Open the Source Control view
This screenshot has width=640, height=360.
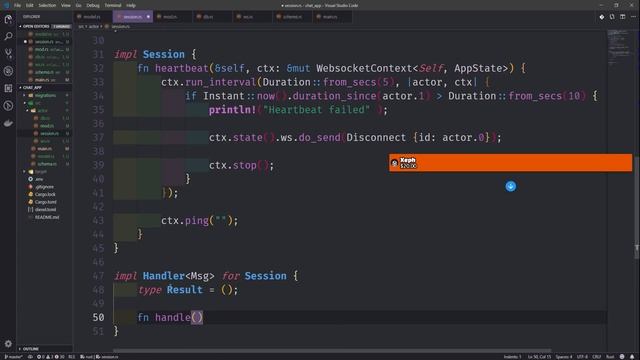click(x=8, y=53)
